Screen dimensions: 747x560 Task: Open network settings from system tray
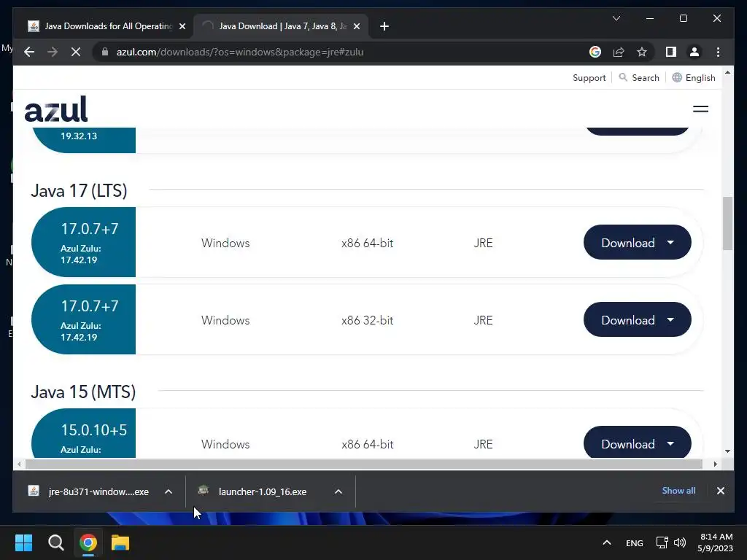[662, 542]
